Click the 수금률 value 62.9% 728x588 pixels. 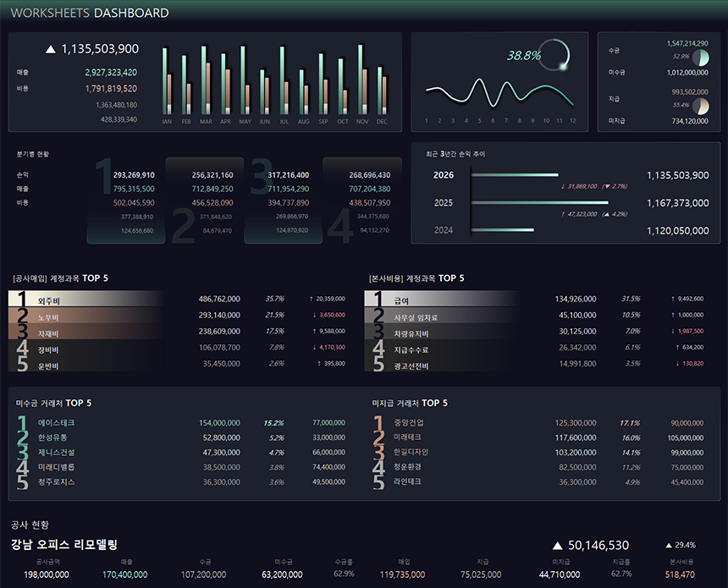click(344, 574)
